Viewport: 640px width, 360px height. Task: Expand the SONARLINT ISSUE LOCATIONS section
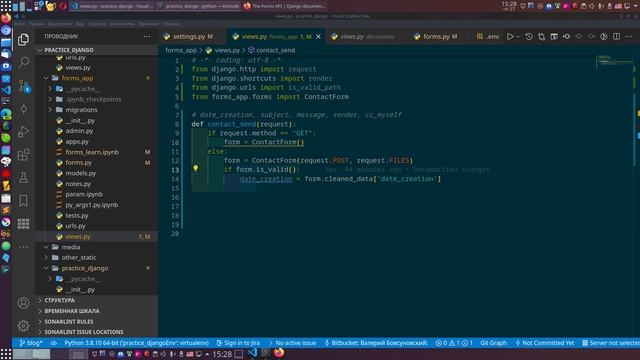tap(96, 332)
